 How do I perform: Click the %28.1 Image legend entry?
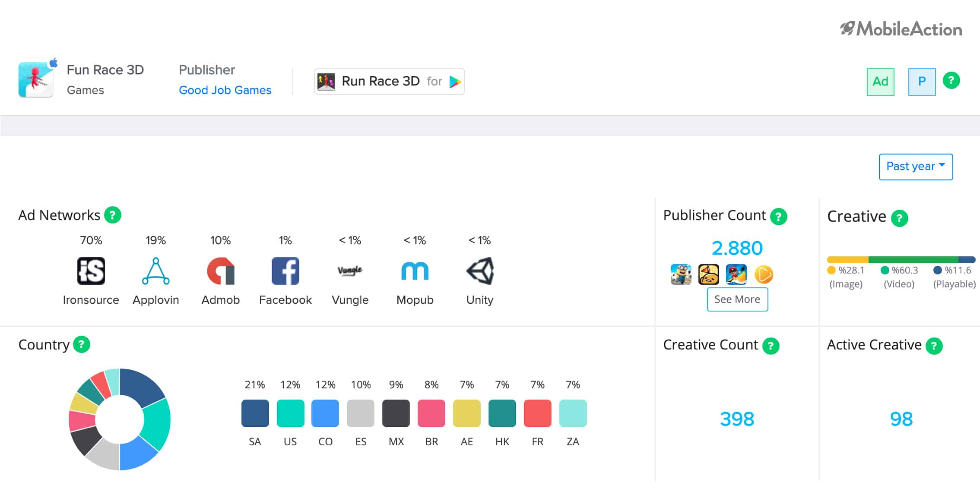(846, 277)
